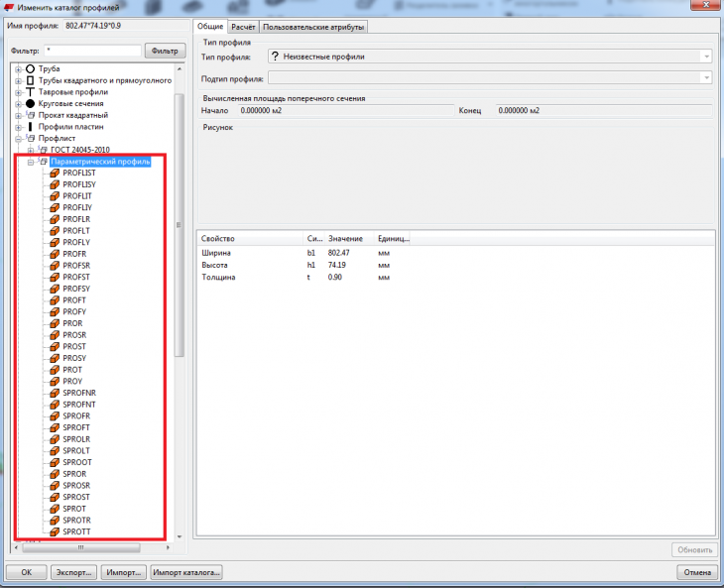724x588 pixels.
Task: Click into the Фильтр text field
Action: [x=91, y=50]
